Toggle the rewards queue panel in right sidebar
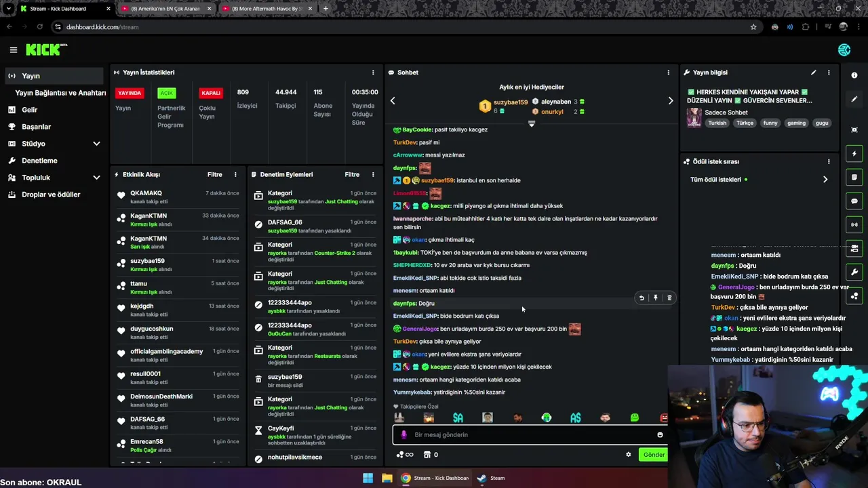The height and width of the screenshot is (488, 868). pos(854,296)
